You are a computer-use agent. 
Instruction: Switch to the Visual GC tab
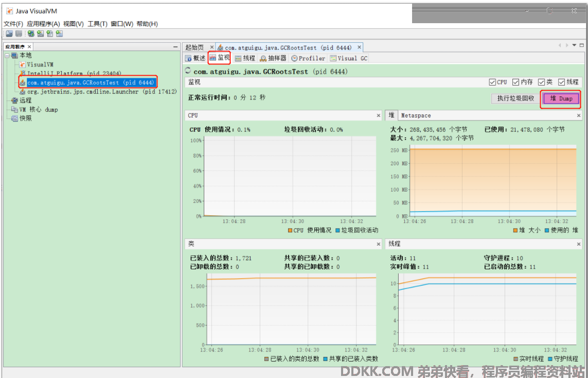pos(349,58)
